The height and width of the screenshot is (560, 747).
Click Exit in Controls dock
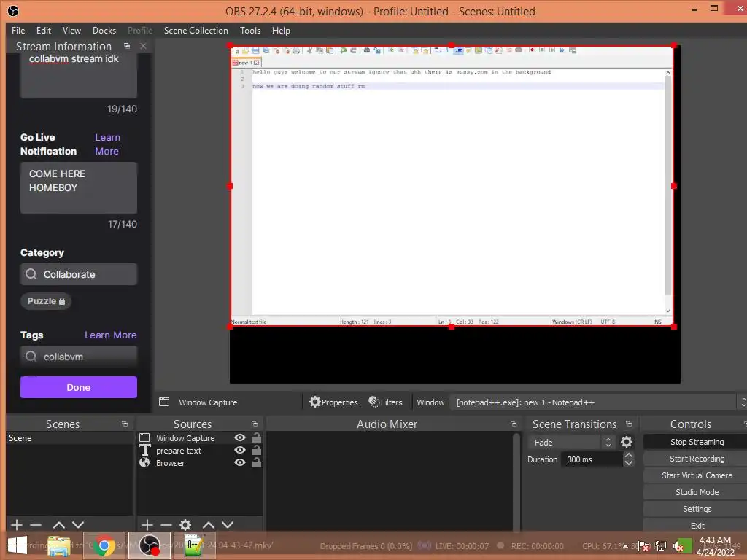[x=697, y=526]
